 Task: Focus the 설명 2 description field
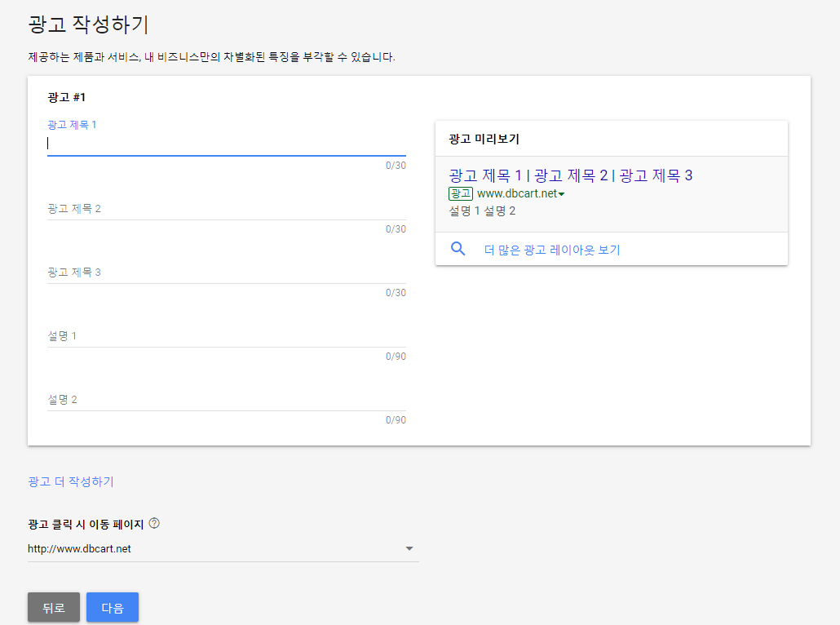pos(226,400)
